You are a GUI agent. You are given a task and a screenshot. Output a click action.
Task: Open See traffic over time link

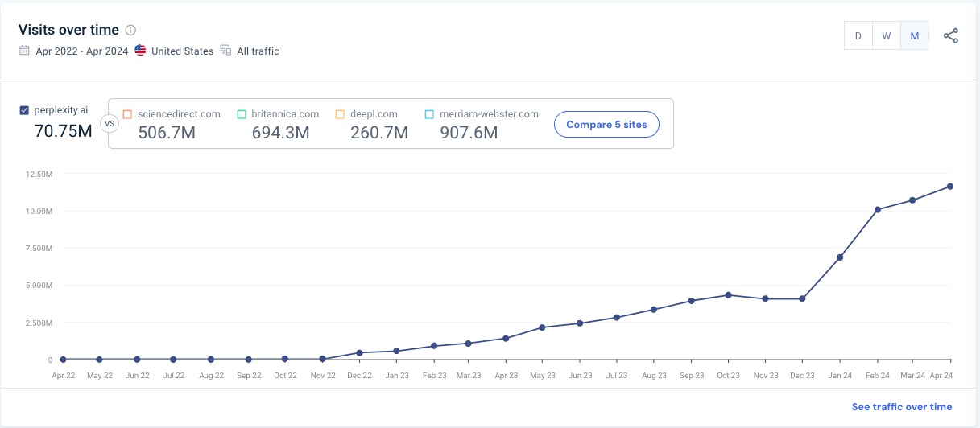pos(902,407)
